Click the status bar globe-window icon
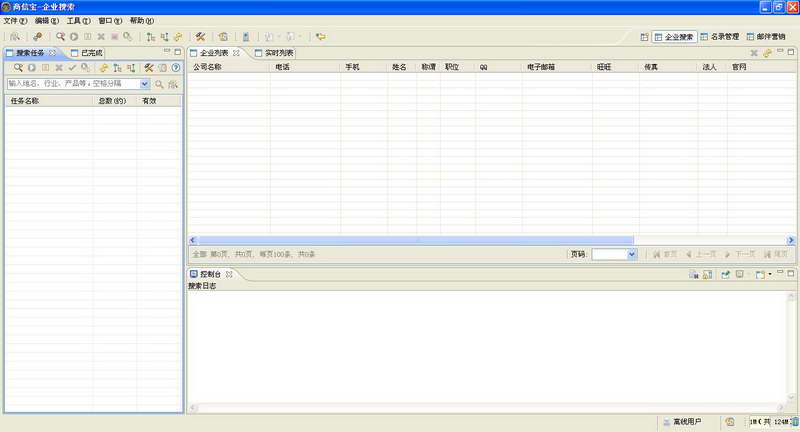The height and width of the screenshot is (432, 800). [730, 422]
